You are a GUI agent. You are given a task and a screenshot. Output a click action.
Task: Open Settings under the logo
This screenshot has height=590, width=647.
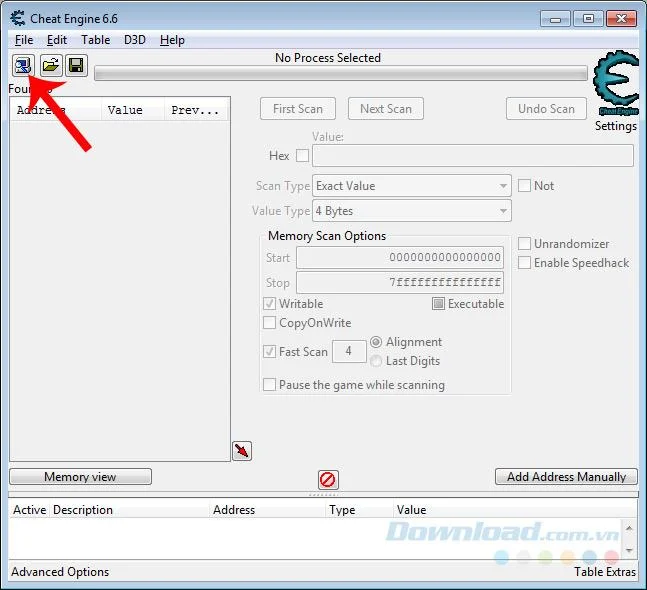(616, 126)
